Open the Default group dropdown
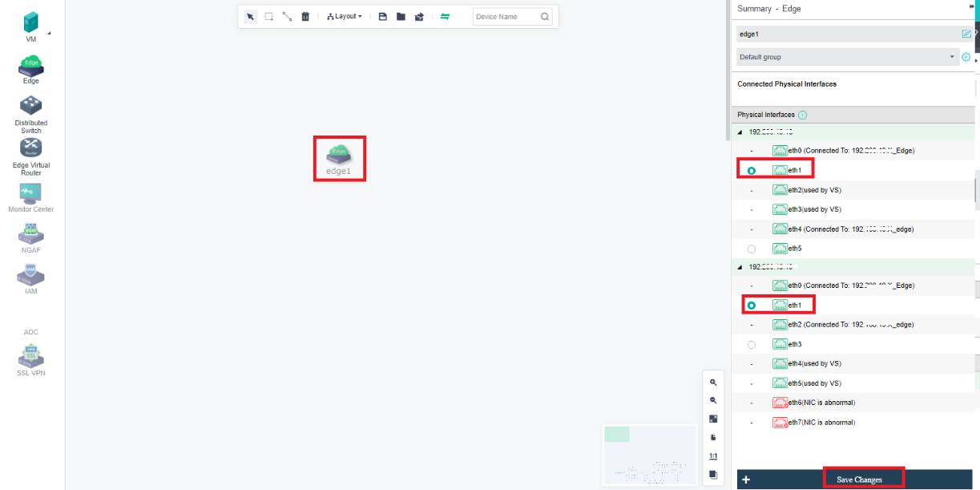This screenshot has width=980, height=490. (847, 57)
